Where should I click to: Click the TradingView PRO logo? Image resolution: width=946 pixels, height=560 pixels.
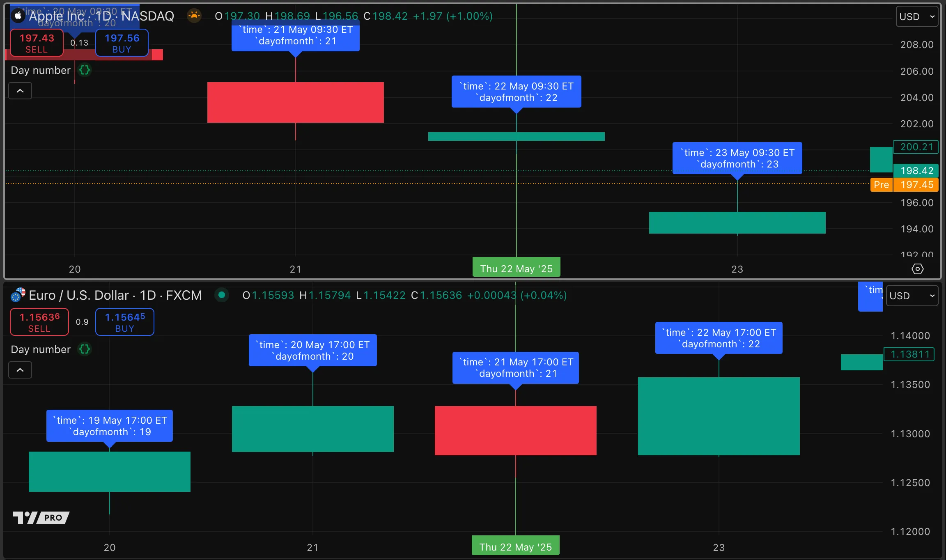(41, 517)
